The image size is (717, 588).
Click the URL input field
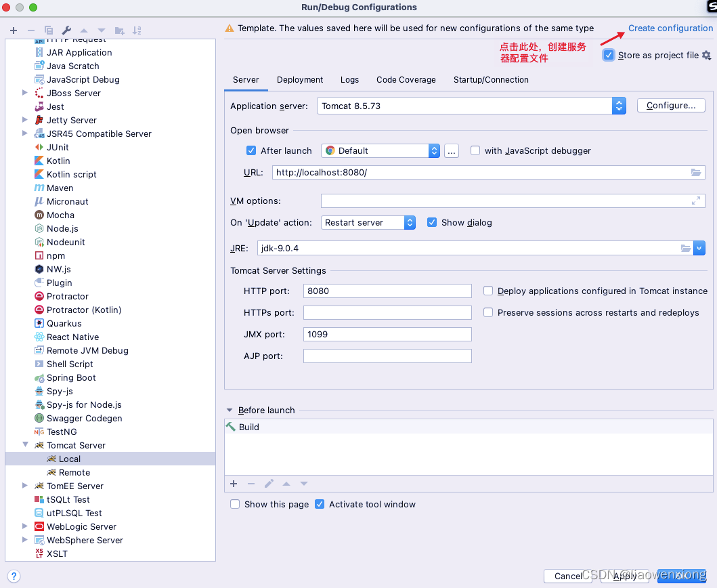pos(488,173)
